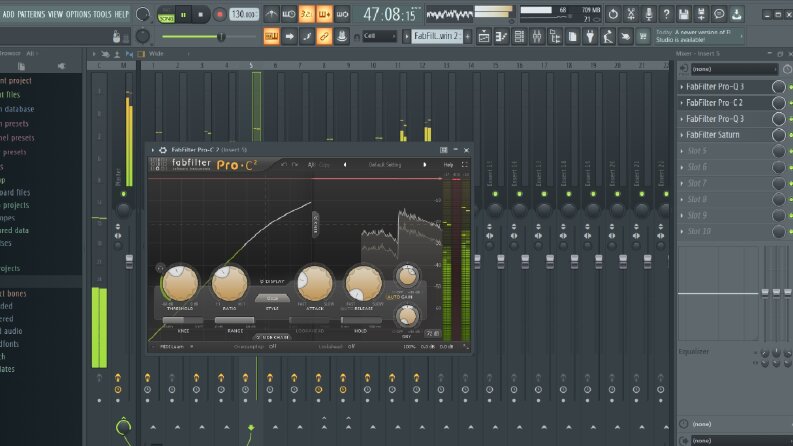Click the microphone recording icon
Viewport: 793px width, 446px height.
tap(648, 14)
